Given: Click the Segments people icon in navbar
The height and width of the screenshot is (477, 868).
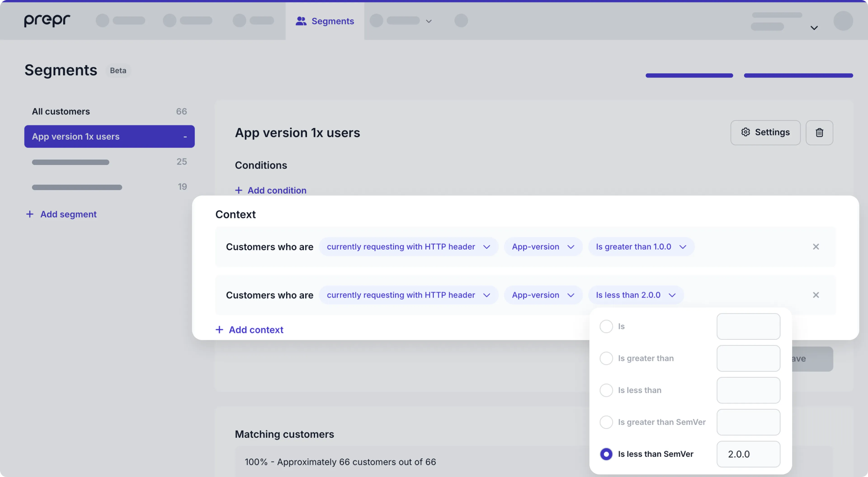Looking at the screenshot, I should pyautogui.click(x=301, y=21).
